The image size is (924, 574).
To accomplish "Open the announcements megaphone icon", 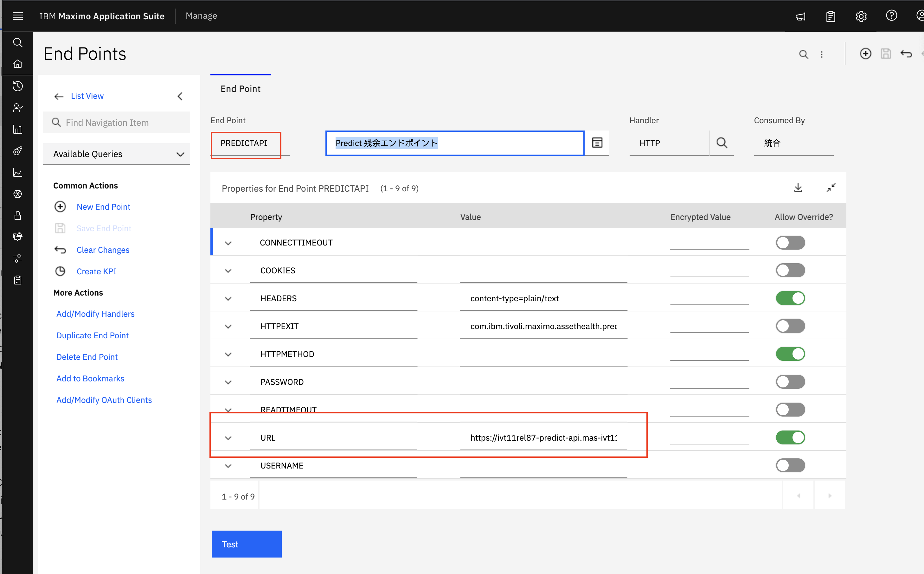I will (800, 16).
